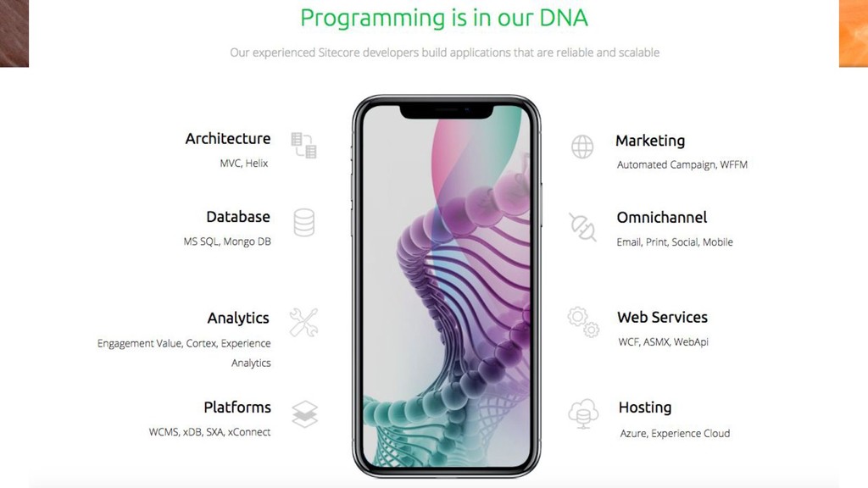
Task: Click the Hosting cloud server icon
Action: (583, 413)
